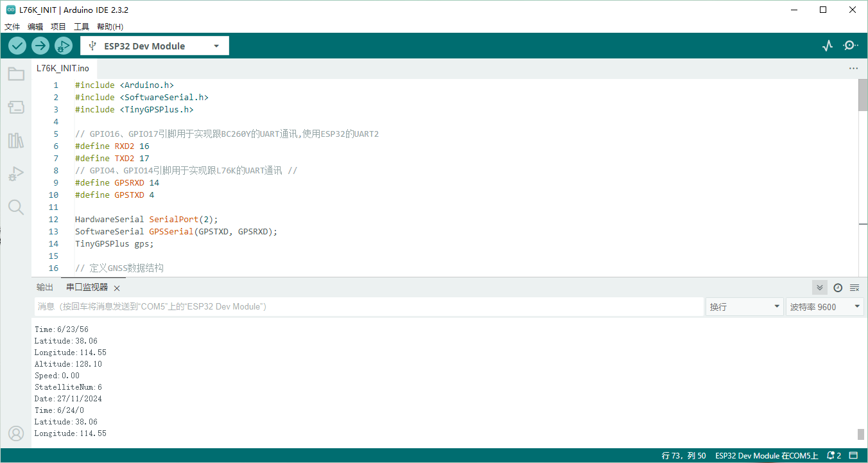This screenshot has height=463, width=868.
Task: Click the serial output 'Speed:0.00'
Action: (57, 376)
